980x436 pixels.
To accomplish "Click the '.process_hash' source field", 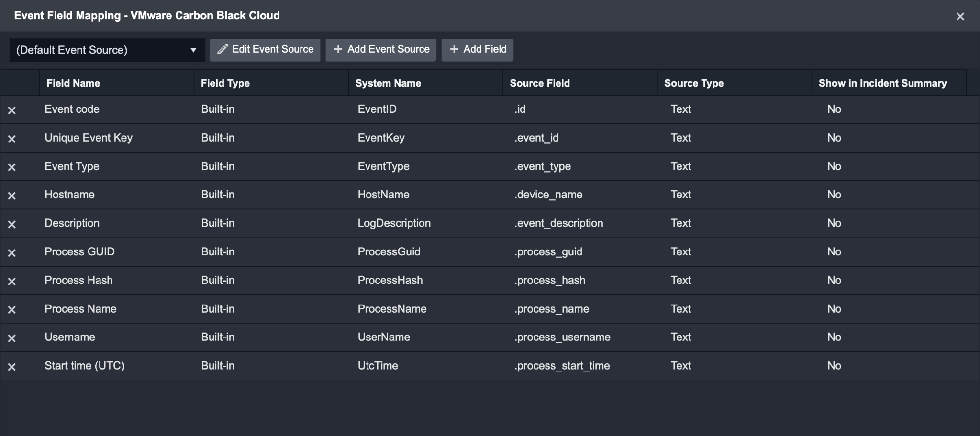I will pos(550,280).
